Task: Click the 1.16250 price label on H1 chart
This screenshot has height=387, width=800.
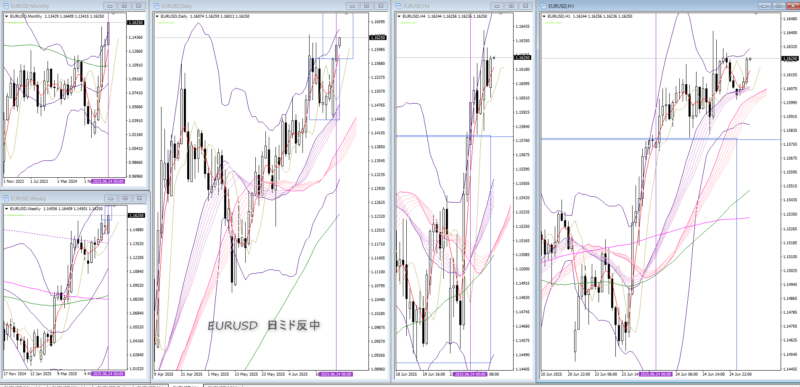Action: 790,58
